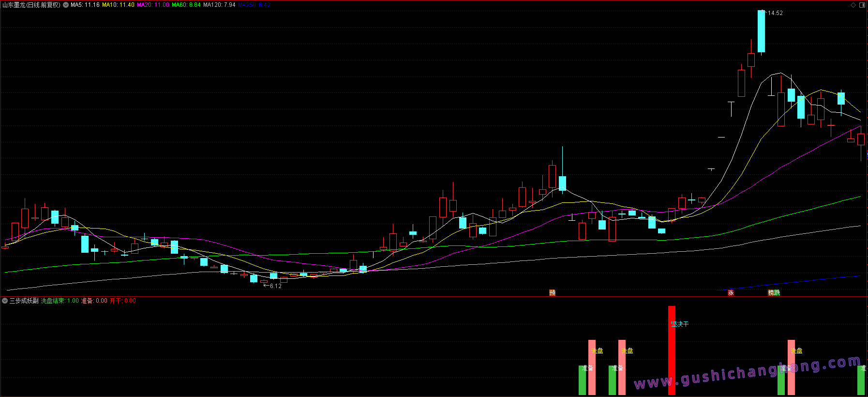This screenshot has width=868, height=397.
Task: Click the green 跌 event marker
Action: click(x=777, y=292)
